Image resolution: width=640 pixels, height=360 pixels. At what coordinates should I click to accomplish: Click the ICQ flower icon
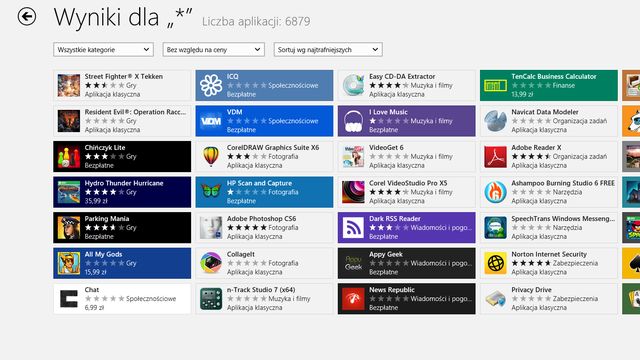211,85
